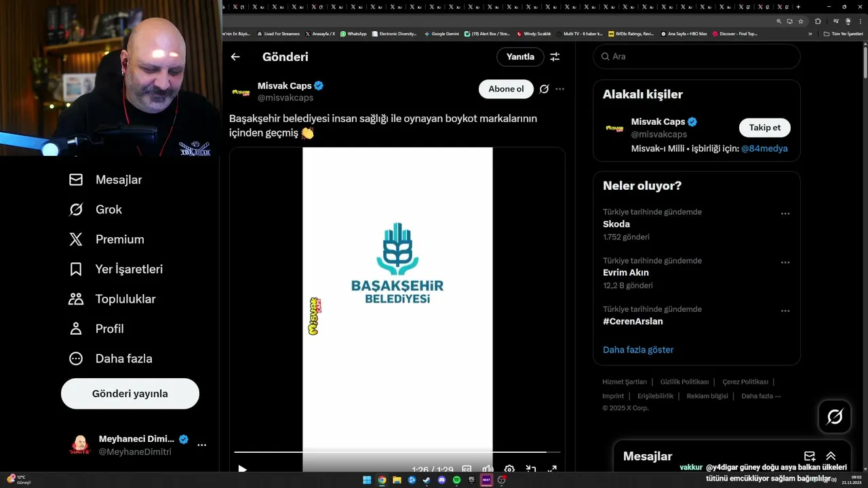
Task: Open the Gizlilik Politikası footer link
Action: click(x=684, y=382)
